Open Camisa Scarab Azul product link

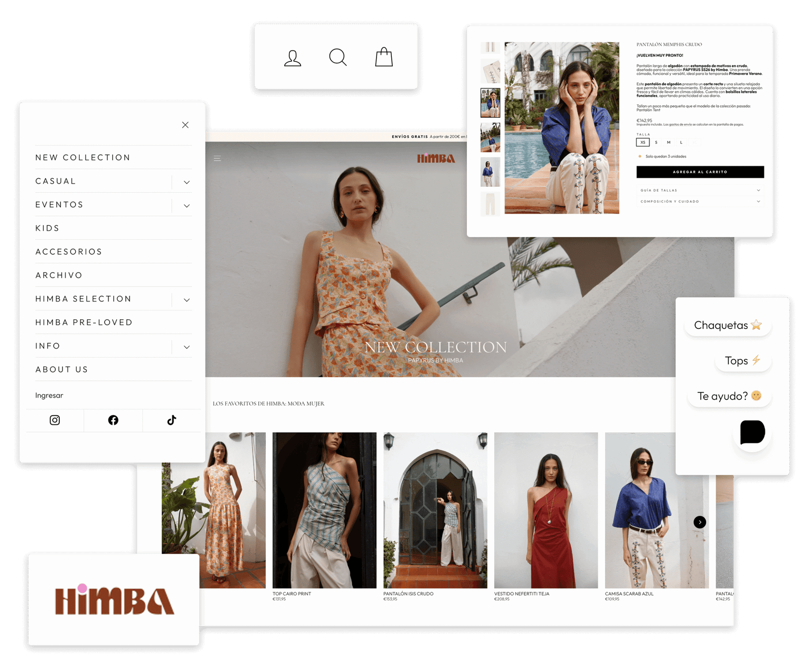(629, 594)
